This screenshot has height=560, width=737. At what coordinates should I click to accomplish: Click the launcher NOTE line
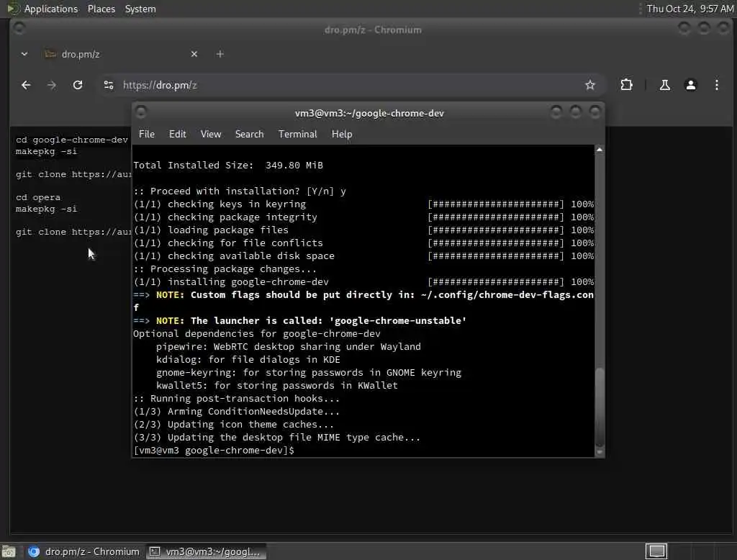click(300, 321)
